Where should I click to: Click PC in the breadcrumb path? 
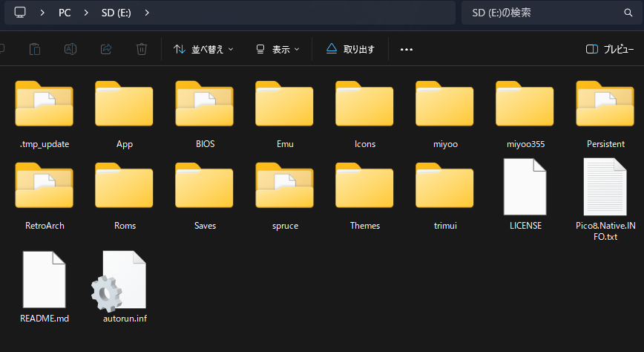point(65,13)
